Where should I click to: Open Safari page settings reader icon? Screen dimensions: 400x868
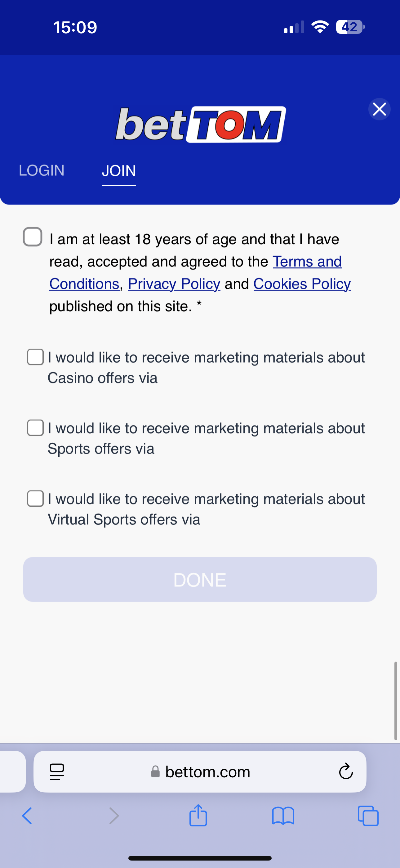57,771
